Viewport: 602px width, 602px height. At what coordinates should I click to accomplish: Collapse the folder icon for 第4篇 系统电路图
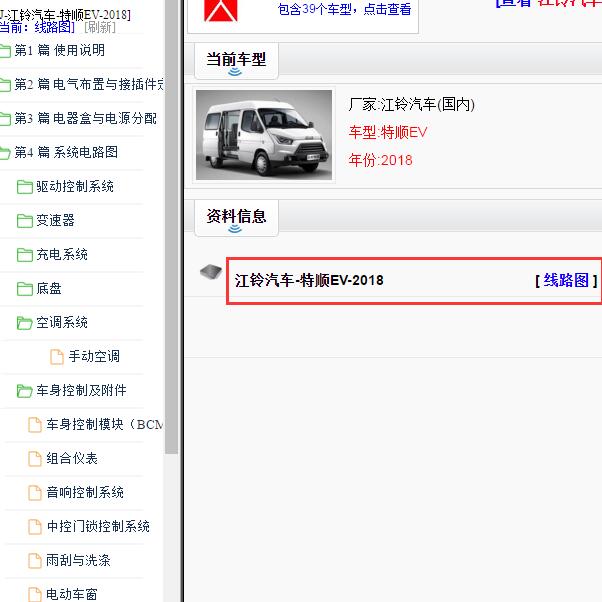tap(5, 153)
